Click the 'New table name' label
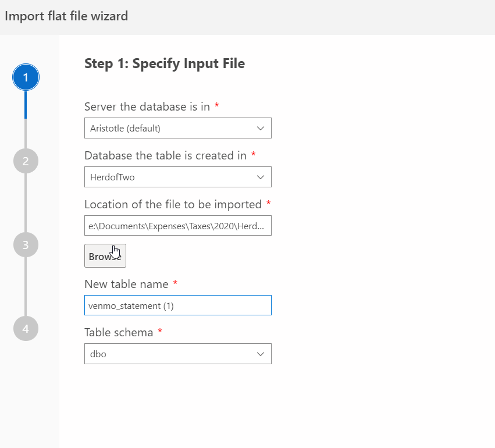The image size is (495, 448). coord(126,284)
